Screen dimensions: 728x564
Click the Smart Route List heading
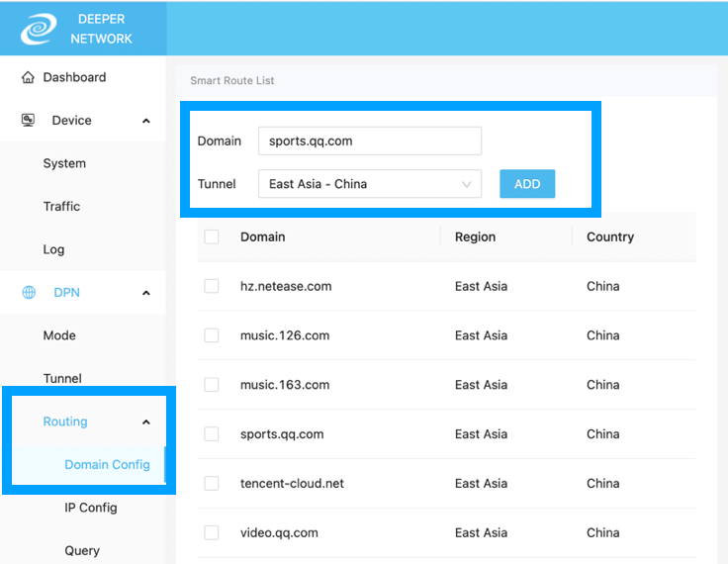[x=232, y=80]
